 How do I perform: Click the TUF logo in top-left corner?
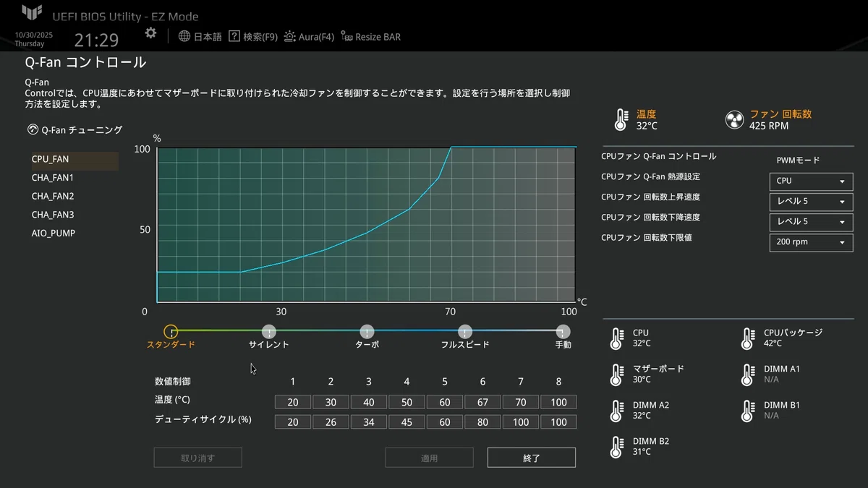coord(32,12)
